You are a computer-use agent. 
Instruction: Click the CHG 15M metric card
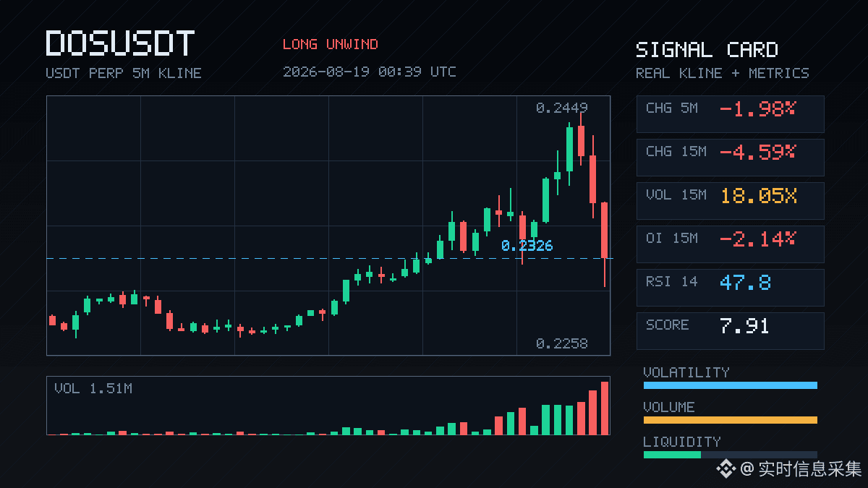point(730,157)
